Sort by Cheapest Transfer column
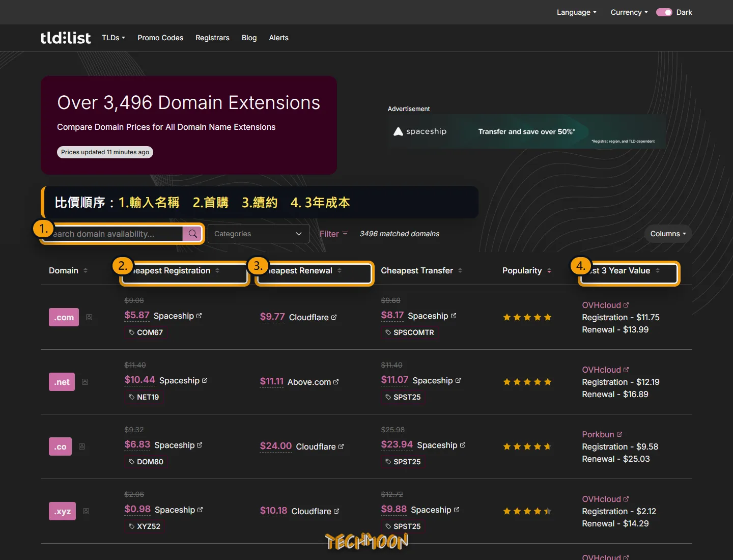 tap(421, 270)
